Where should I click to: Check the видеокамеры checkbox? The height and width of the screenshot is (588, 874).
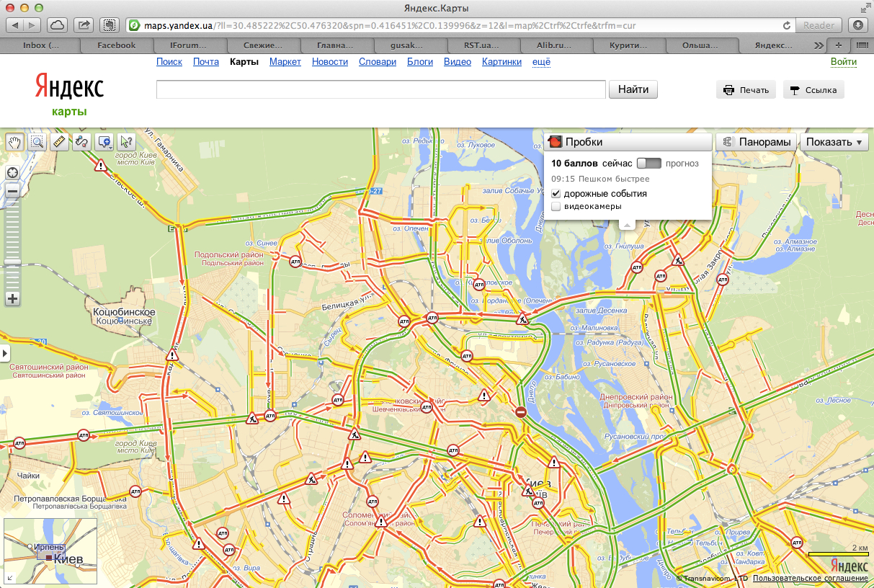[x=556, y=207]
